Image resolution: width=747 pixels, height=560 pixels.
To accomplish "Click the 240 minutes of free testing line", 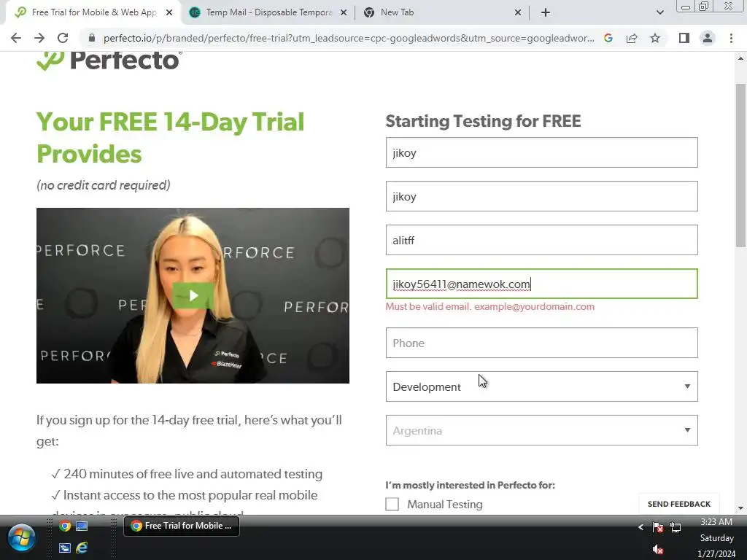I will click(x=187, y=474).
